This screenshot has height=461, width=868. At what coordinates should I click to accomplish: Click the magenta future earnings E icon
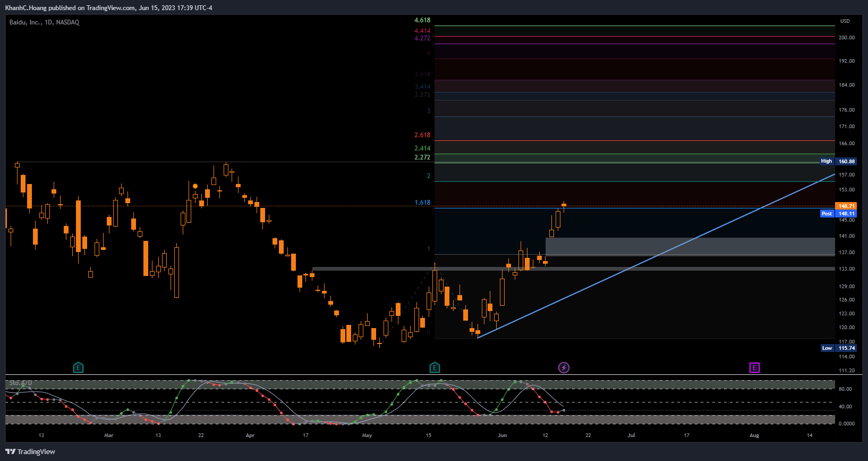[x=754, y=367]
